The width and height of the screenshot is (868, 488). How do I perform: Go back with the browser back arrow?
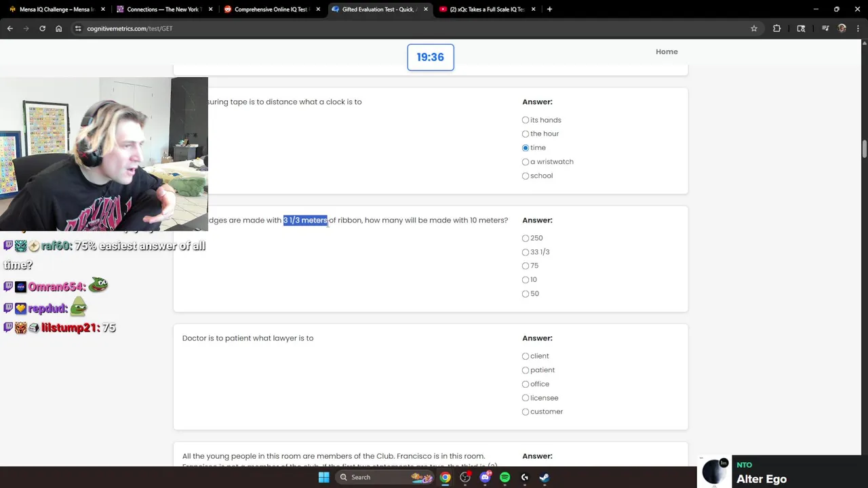pyautogui.click(x=10, y=28)
